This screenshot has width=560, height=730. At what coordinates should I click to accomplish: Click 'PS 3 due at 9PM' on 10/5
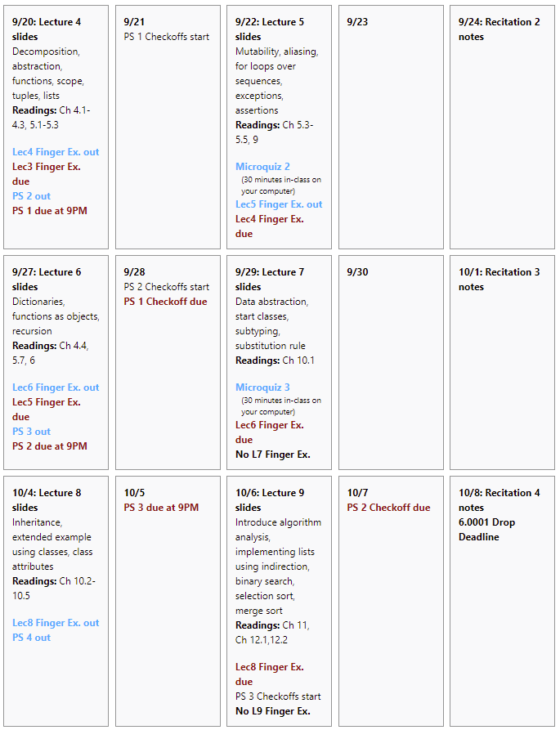[x=161, y=508]
